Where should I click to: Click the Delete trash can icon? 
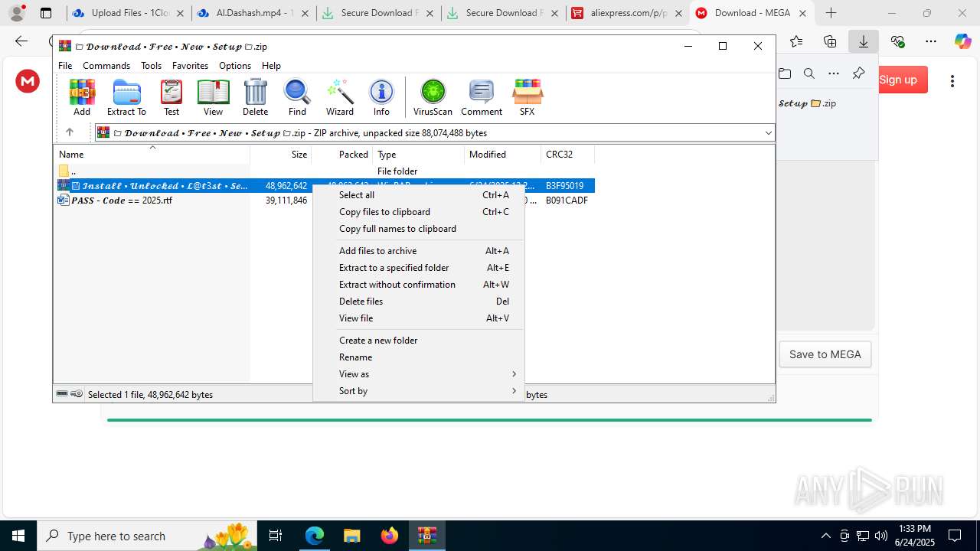(255, 97)
